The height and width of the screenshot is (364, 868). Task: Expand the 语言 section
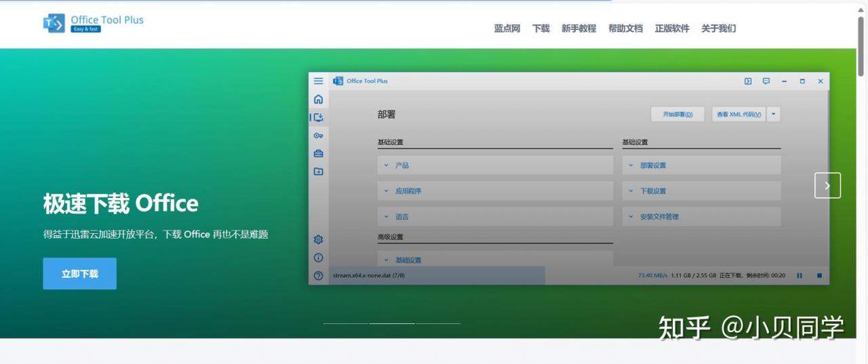(495, 217)
